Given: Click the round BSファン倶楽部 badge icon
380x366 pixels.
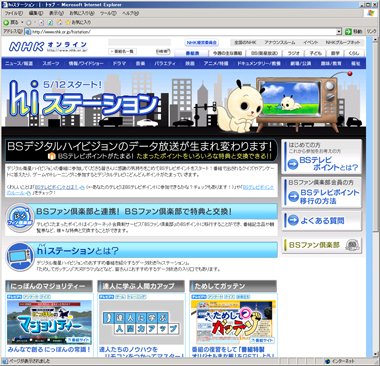Looking at the screenshot, I should tap(21, 218).
